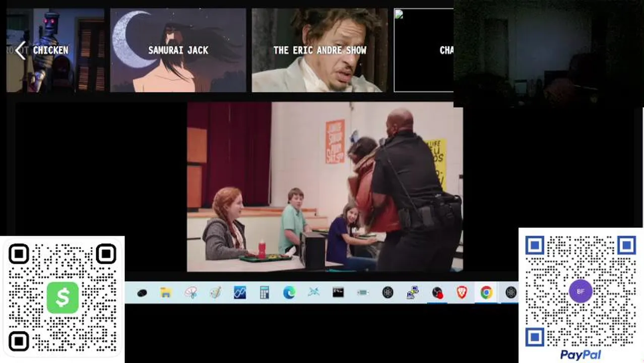Open the Calculator taskbar icon
This screenshot has height=363, width=644.
pyautogui.click(x=265, y=292)
